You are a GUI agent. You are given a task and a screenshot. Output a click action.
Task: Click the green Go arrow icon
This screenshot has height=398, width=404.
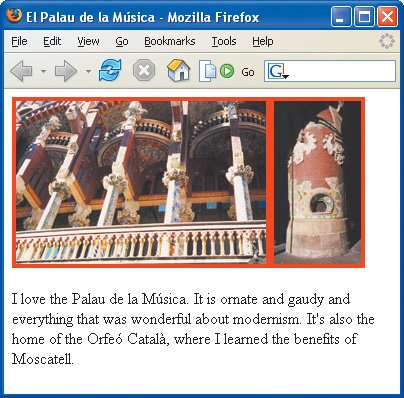227,71
